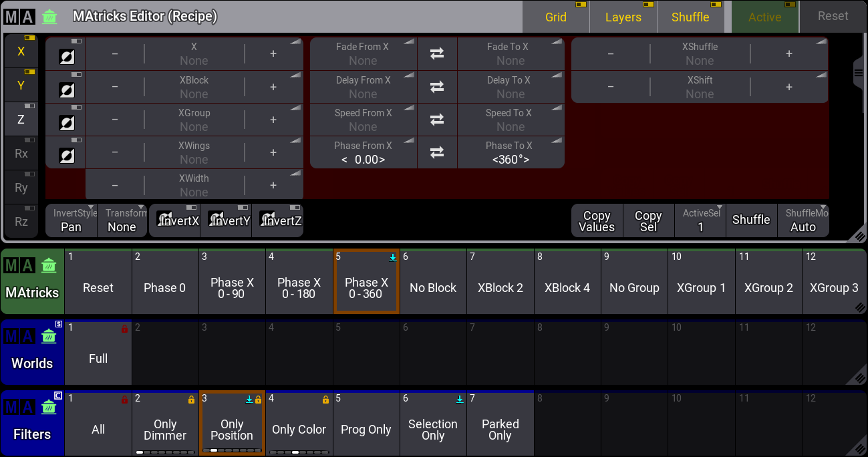Click the MA logo in MAtricks Editor title bar

tap(19, 17)
